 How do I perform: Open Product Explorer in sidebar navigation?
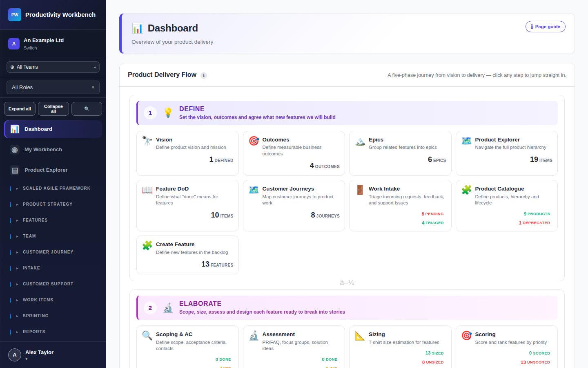pyautogui.click(x=53, y=170)
